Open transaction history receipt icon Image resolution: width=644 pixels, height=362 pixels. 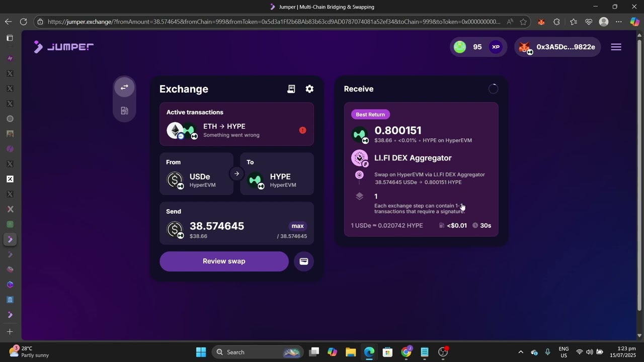pyautogui.click(x=291, y=89)
